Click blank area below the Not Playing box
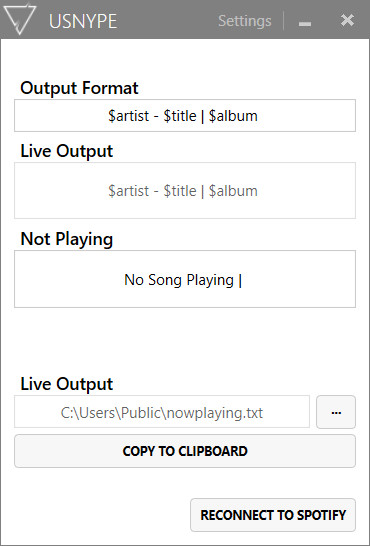The width and height of the screenshot is (370, 546). [x=185, y=340]
